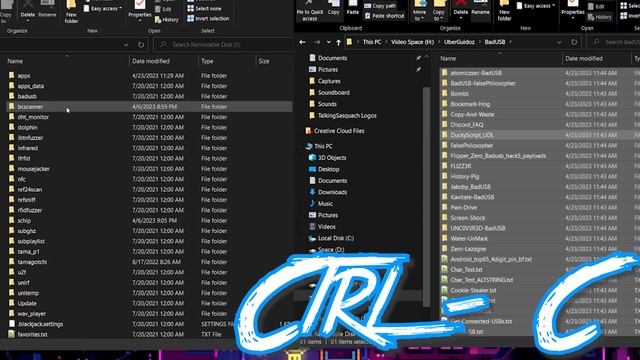The image size is (640, 360).
Task: Click Rename in BadUSB window ribbon
Action: [480, 9]
